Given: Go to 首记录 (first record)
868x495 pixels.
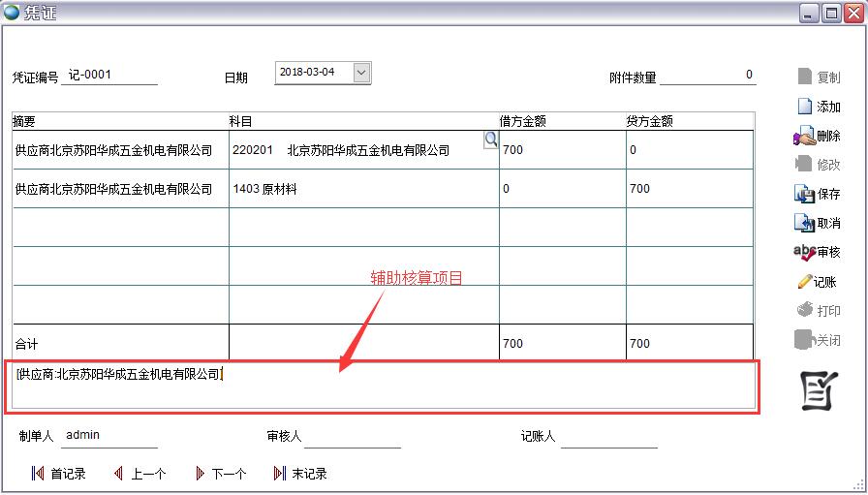Looking at the screenshot, I should [x=38, y=474].
